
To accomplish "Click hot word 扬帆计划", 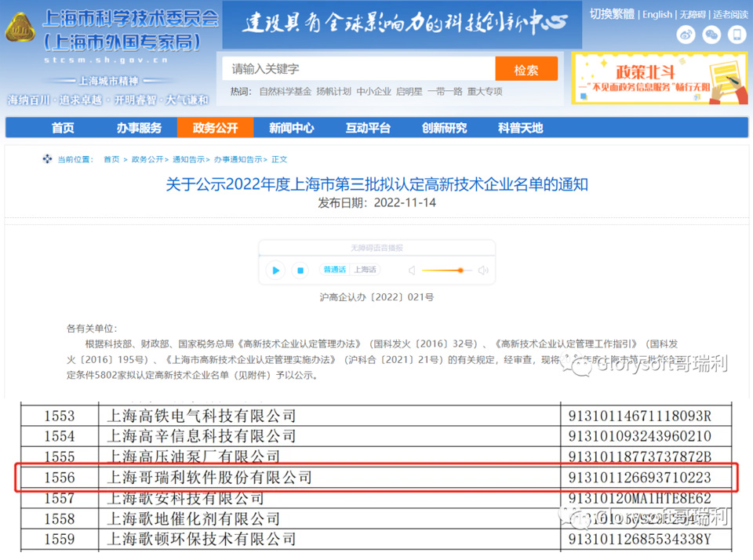I will coord(334,91).
